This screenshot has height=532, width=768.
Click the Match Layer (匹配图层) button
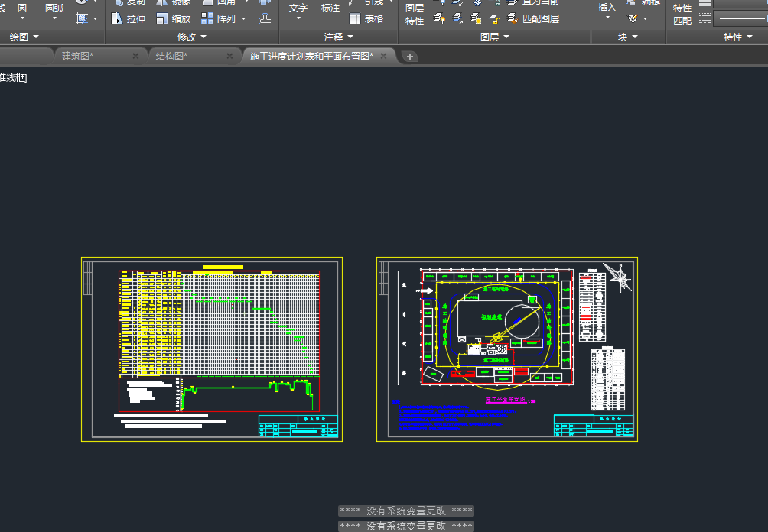click(x=532, y=19)
